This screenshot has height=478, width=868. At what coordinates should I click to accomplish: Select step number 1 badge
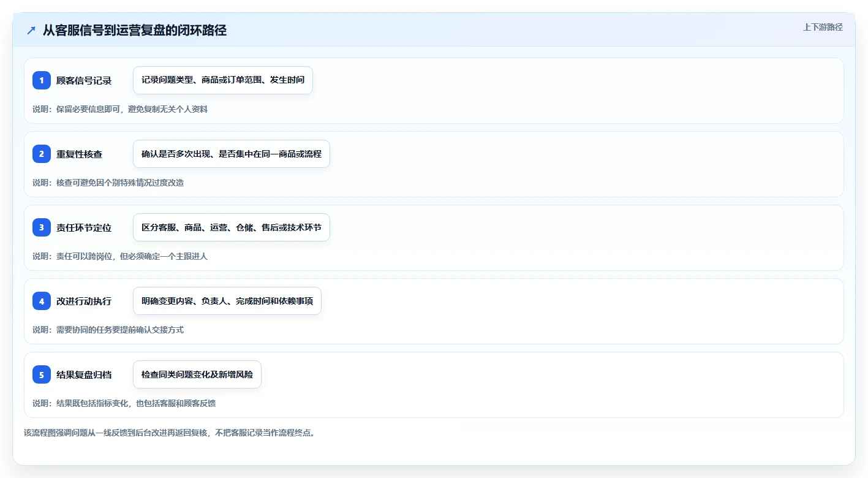click(42, 80)
